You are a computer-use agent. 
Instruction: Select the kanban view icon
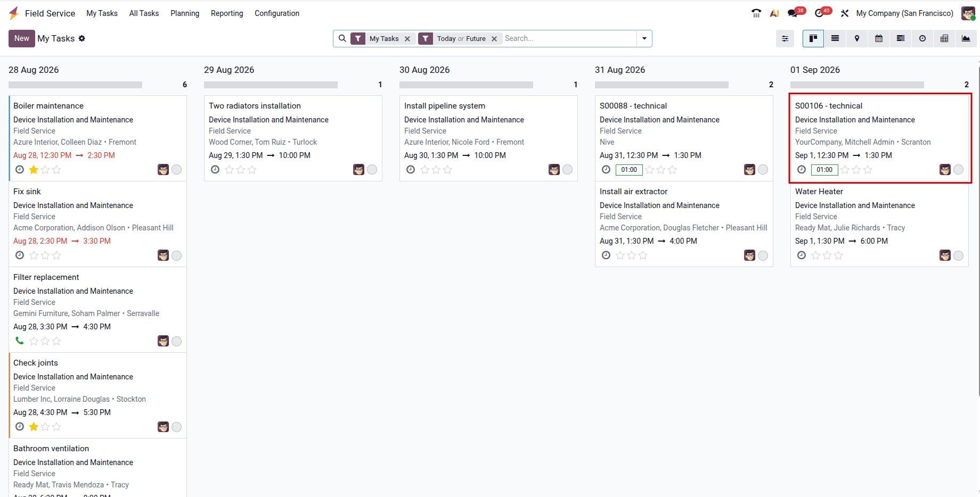(813, 38)
